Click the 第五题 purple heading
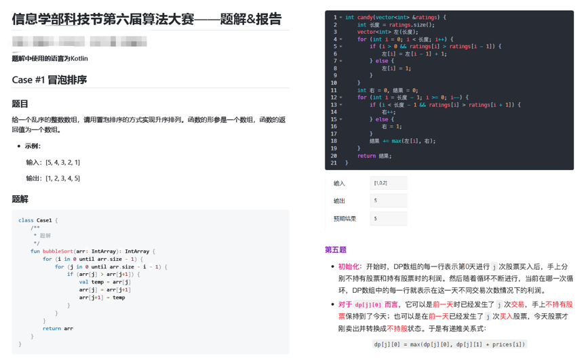 (x=335, y=249)
